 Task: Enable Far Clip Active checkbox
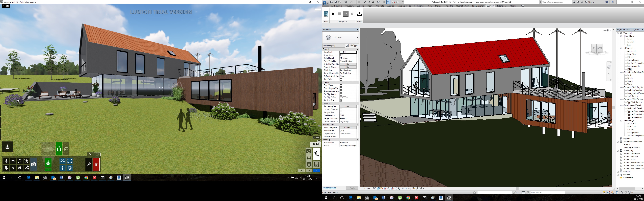pyautogui.click(x=341, y=94)
